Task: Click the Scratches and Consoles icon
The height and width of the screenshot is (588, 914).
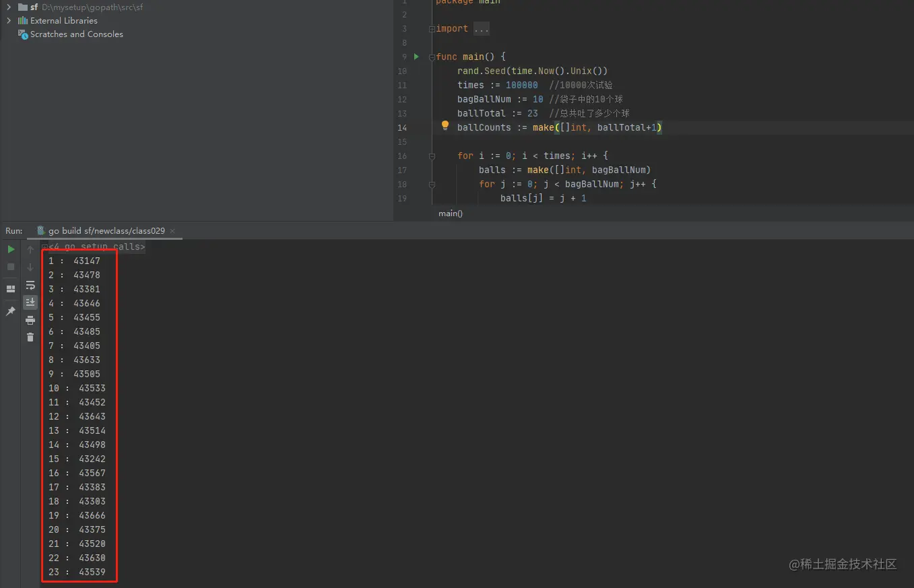Action: click(x=23, y=34)
